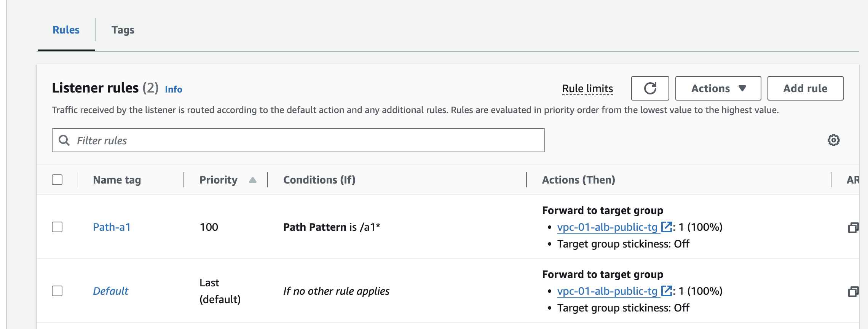Click the refresh rules icon button
The height and width of the screenshot is (329, 868).
click(x=650, y=88)
